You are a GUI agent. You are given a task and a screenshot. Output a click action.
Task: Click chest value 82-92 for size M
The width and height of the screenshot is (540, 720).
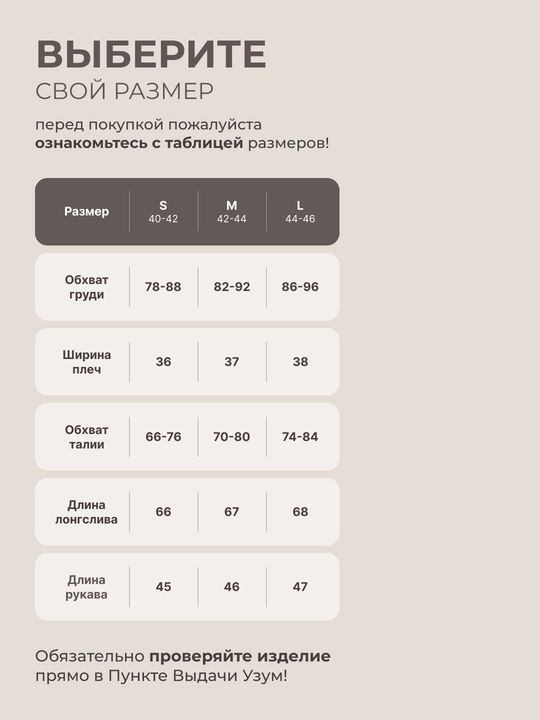click(231, 287)
